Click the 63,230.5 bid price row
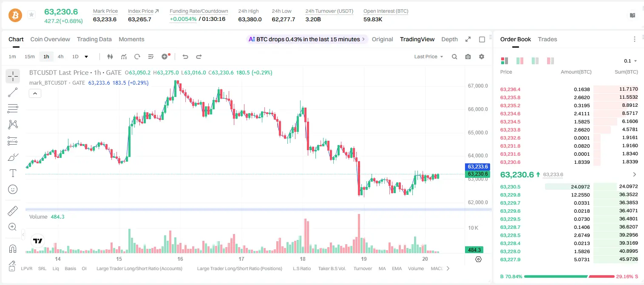Viewport: 644px width, 285px height. click(x=569, y=186)
